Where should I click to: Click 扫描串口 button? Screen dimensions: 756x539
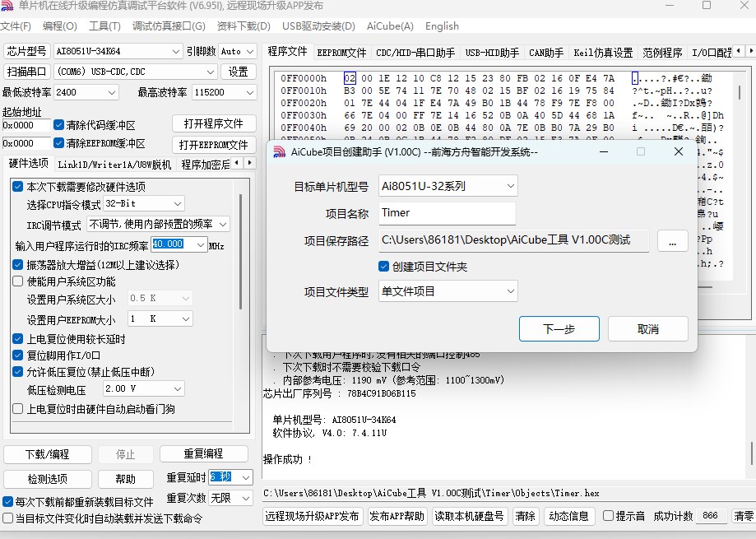[26, 72]
